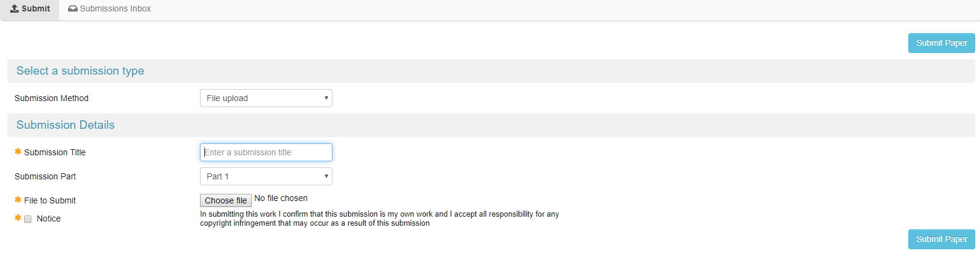980x257 pixels.
Task: Click the inbox tray icon
Action: tap(73, 8)
